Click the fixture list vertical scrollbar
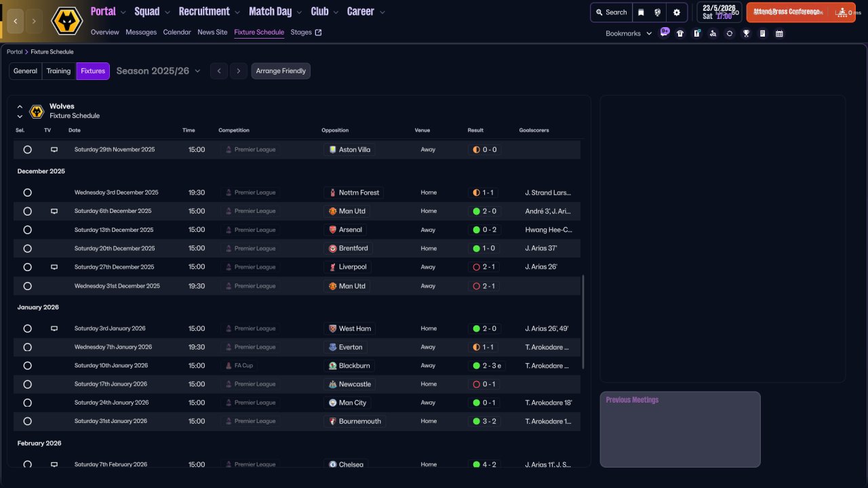 (x=583, y=322)
